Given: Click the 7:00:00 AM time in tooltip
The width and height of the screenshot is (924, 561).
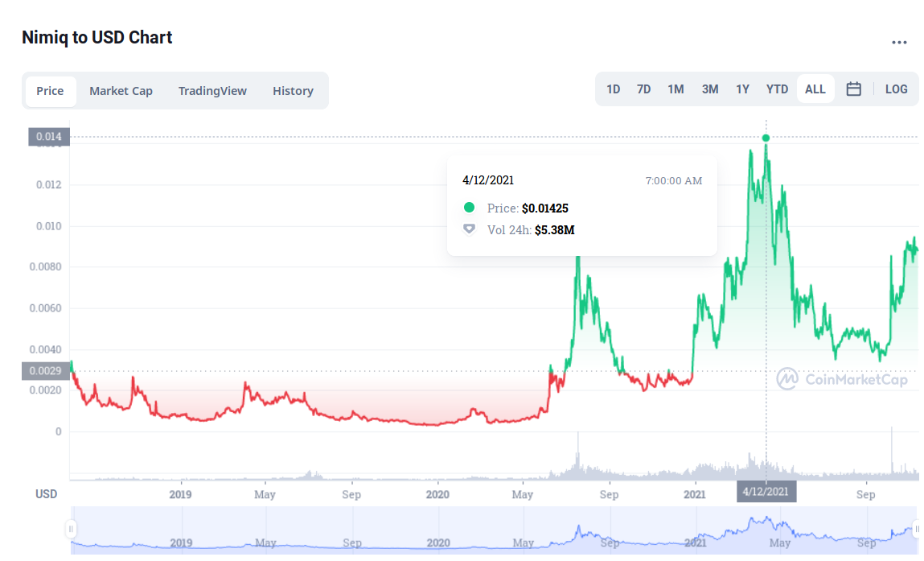Looking at the screenshot, I should point(674,180).
